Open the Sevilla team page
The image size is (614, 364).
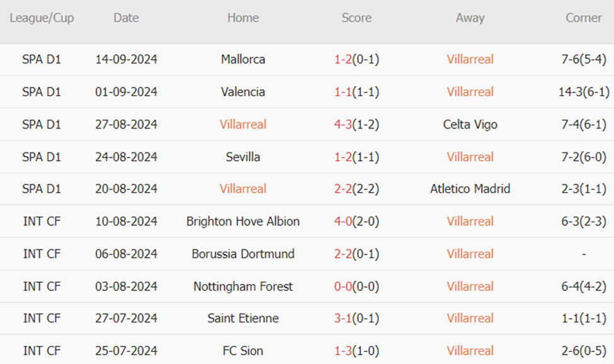(243, 157)
